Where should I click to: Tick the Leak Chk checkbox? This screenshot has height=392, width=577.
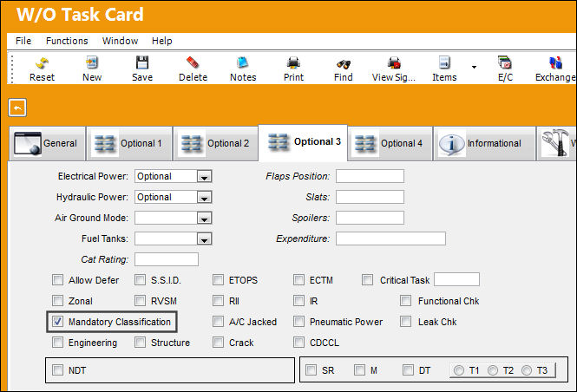click(x=405, y=322)
